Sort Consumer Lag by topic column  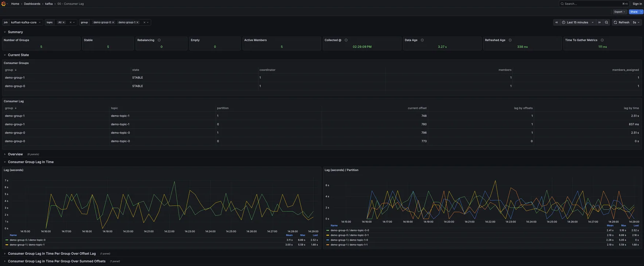click(115, 108)
